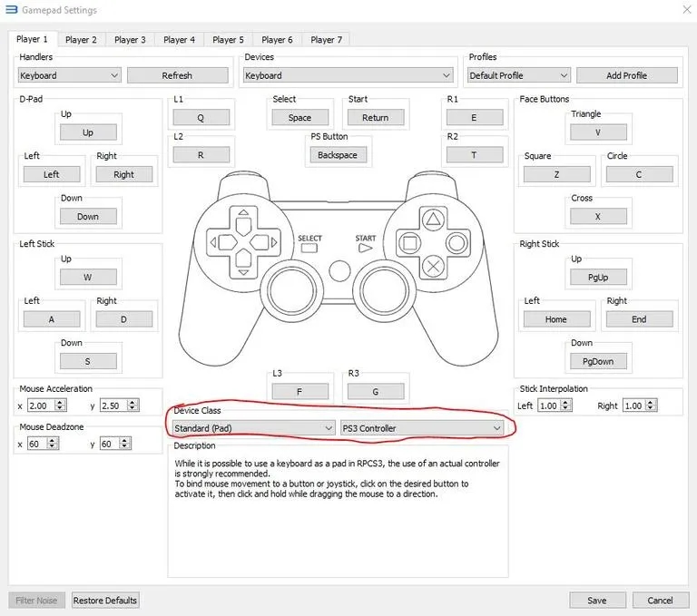Click the triangle button on controller image
697x616 pixels.
[434, 218]
